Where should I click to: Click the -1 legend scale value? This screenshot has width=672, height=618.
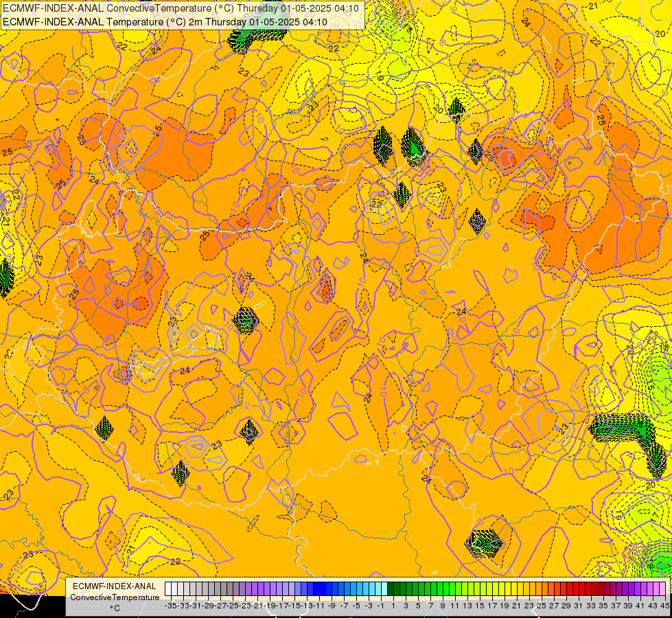(x=380, y=606)
